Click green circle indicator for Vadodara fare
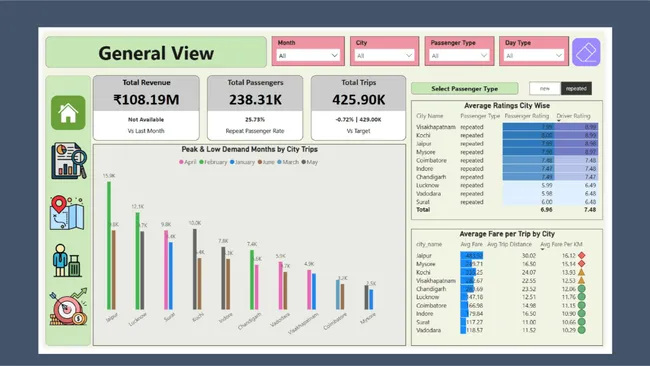 582,330
